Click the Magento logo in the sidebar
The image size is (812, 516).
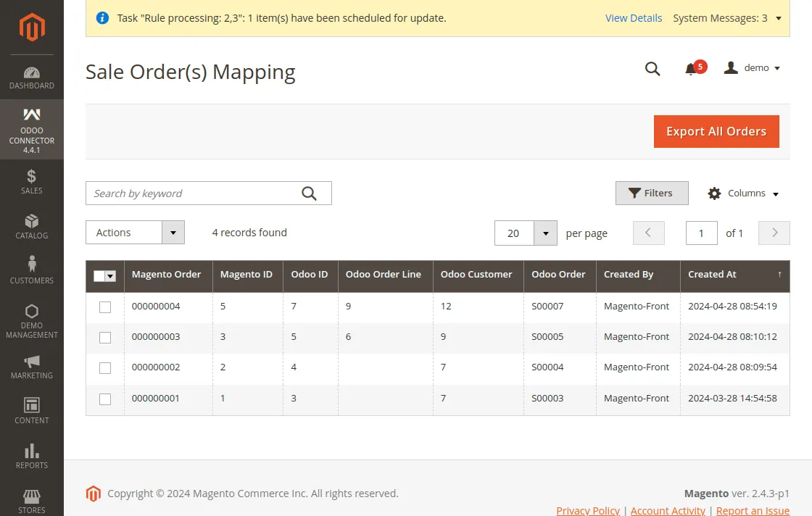point(32,28)
